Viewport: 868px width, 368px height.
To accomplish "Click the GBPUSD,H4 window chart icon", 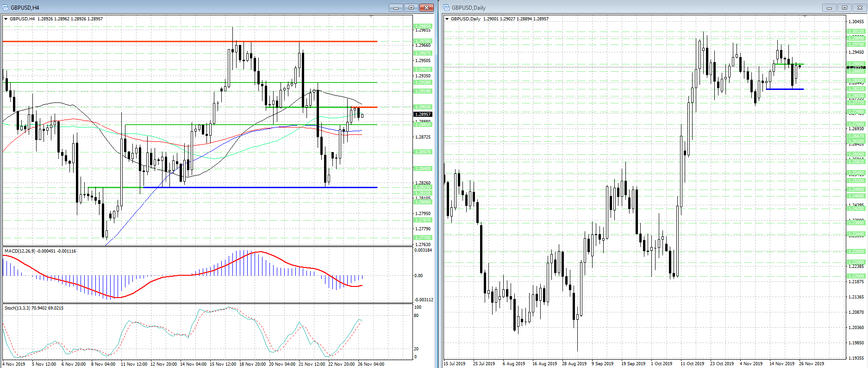I will point(6,7).
